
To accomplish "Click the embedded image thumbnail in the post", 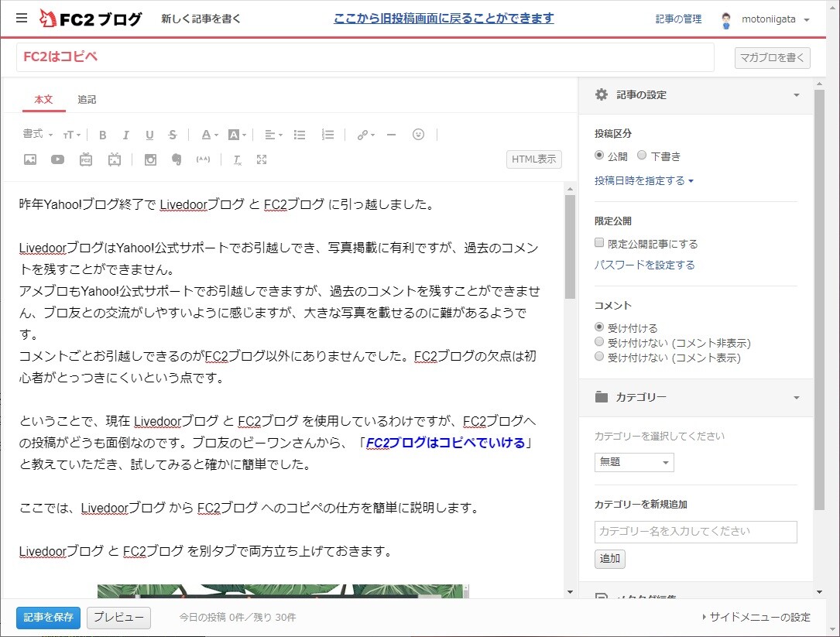I will pyautogui.click(x=283, y=591).
